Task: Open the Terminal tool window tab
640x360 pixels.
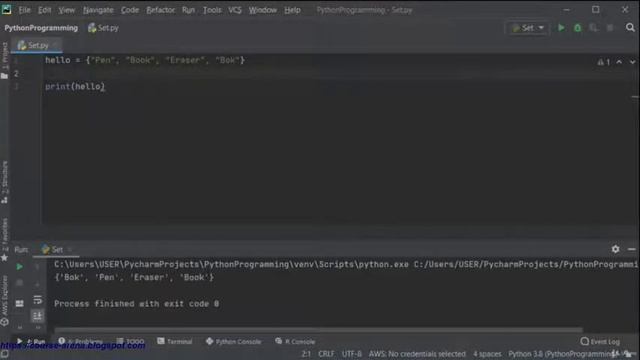Action: click(175, 341)
